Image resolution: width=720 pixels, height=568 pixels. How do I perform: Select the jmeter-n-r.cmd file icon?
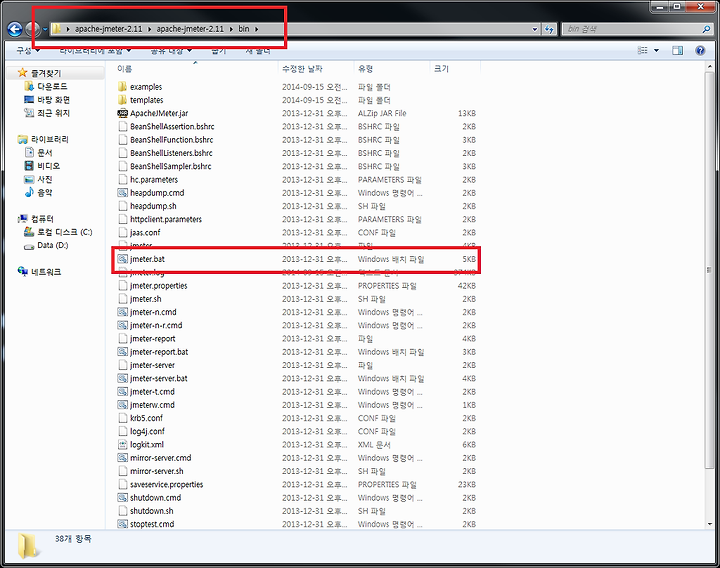122,325
